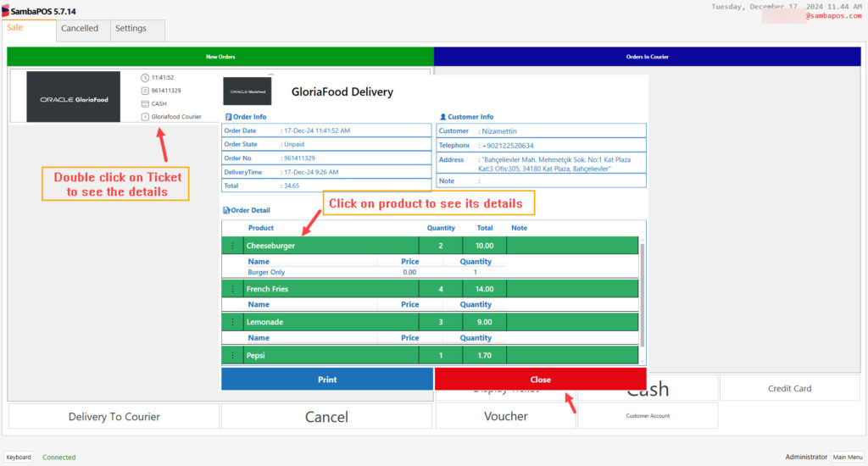Screen dimensions: 868x466
Task: Click the Order No 961411329 value
Action: [x=299, y=158]
